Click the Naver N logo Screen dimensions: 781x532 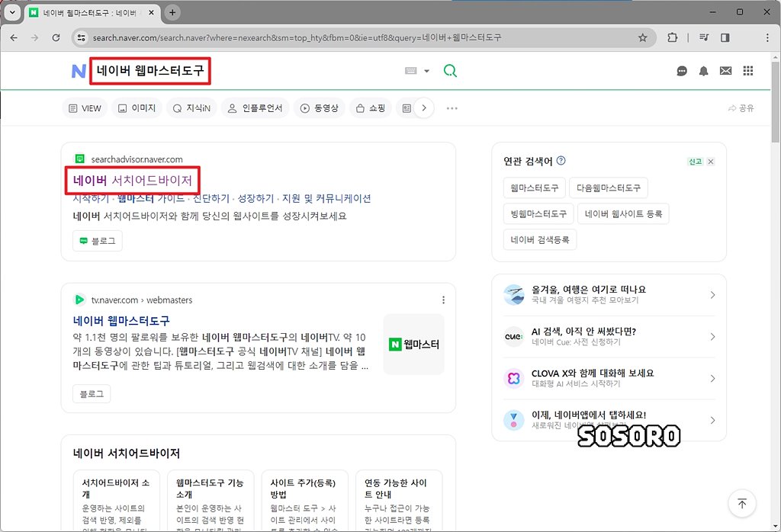79,71
